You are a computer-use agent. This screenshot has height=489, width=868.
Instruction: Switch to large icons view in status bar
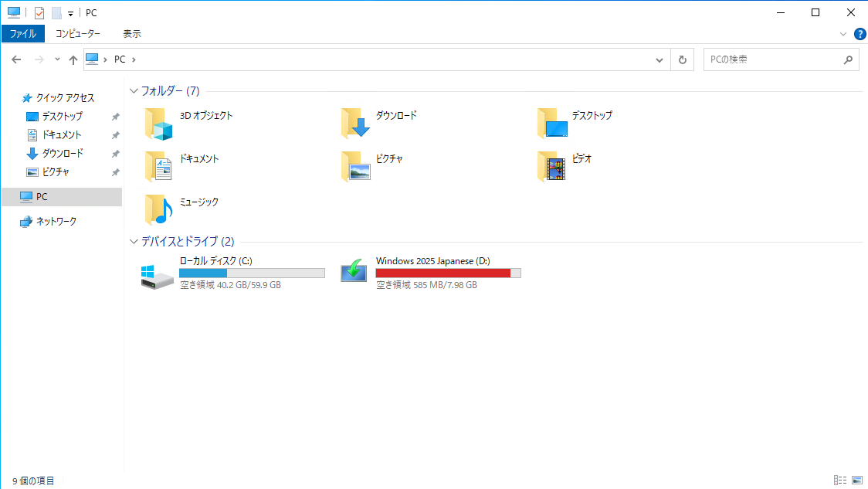click(856, 481)
